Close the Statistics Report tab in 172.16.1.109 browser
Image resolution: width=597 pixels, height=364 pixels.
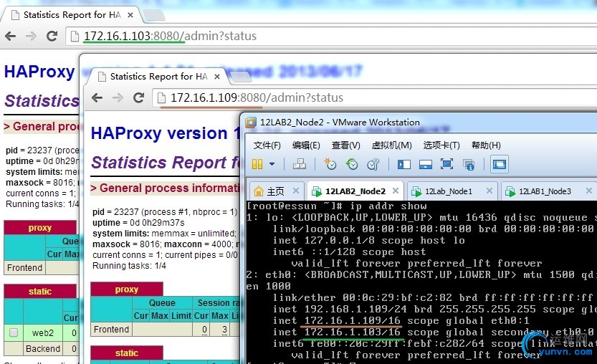(217, 77)
